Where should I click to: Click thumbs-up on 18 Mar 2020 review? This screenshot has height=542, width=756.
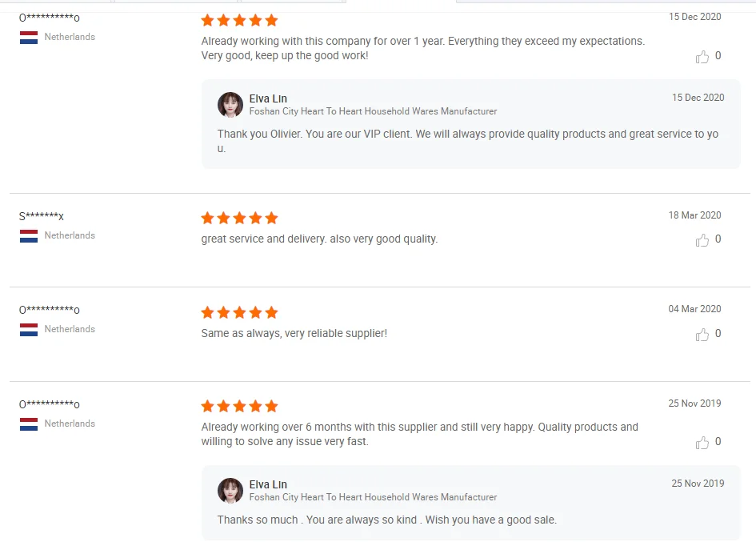point(702,239)
